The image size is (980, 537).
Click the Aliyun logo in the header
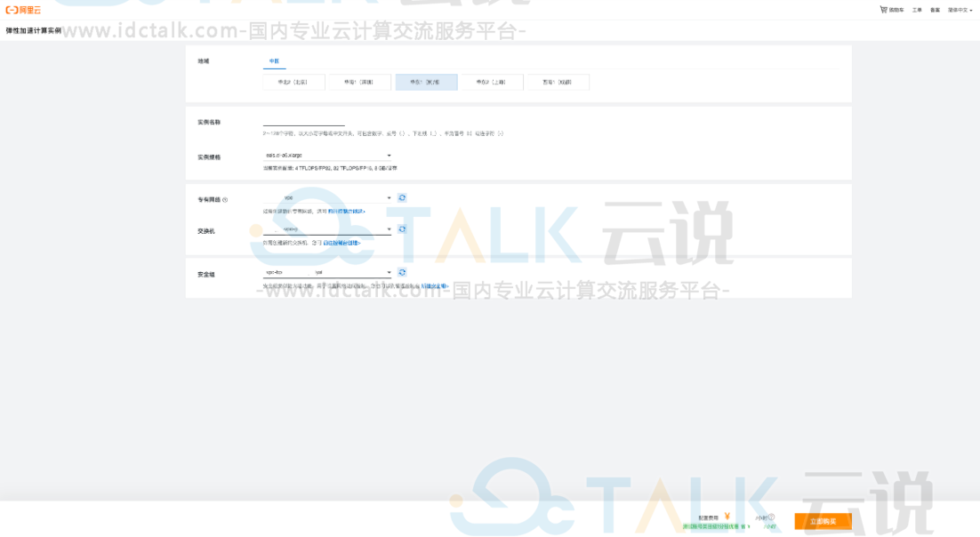click(23, 10)
